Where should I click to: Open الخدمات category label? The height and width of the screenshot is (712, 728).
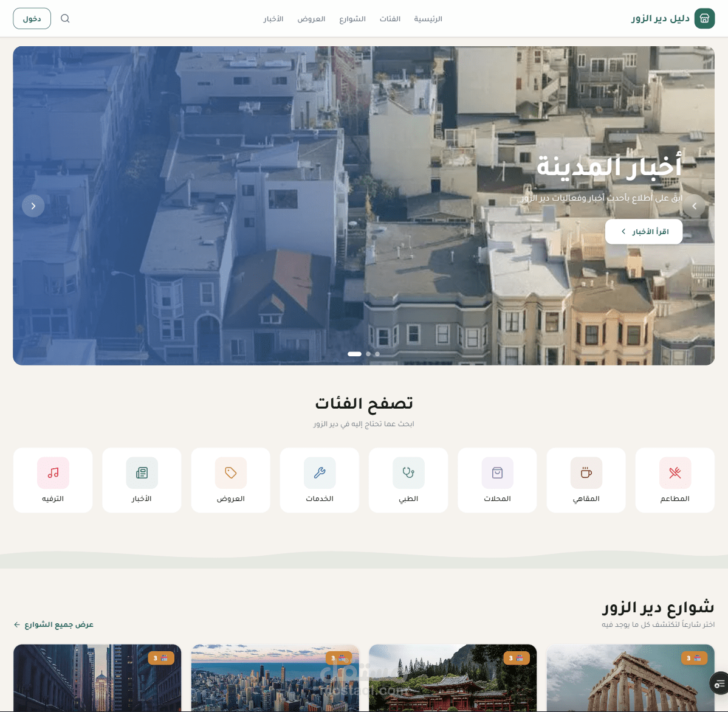320,499
